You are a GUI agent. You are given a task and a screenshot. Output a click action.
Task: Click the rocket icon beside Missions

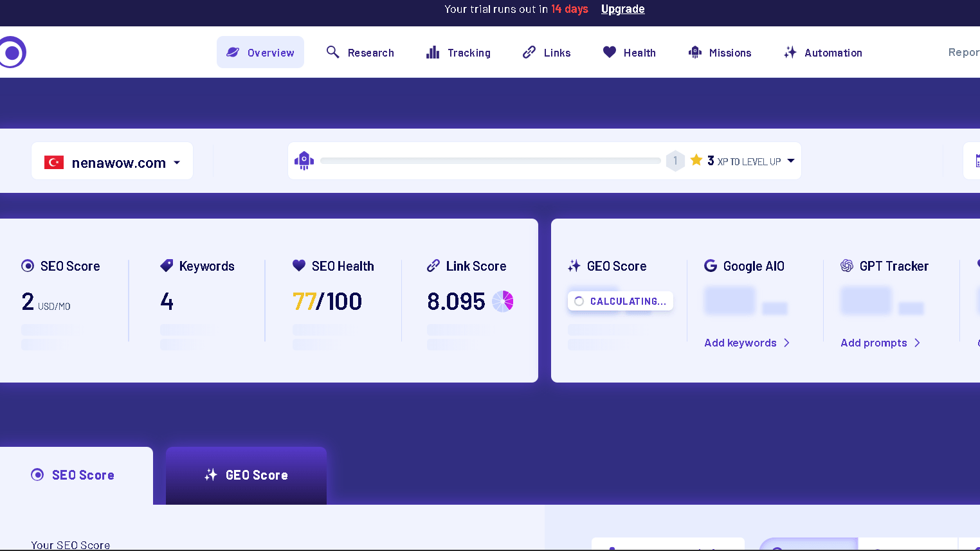click(x=694, y=52)
